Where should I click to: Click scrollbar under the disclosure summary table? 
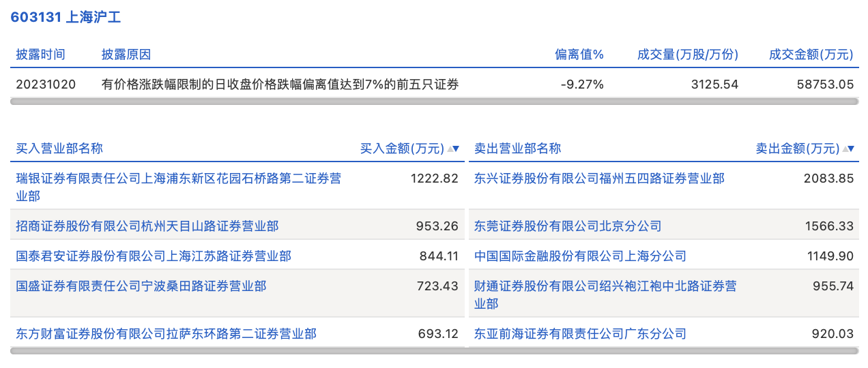(434, 102)
